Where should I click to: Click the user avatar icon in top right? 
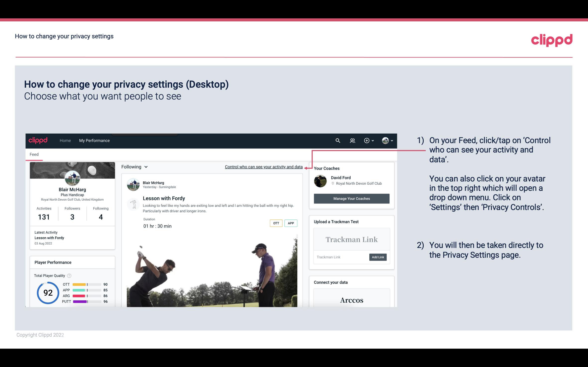[x=385, y=141]
